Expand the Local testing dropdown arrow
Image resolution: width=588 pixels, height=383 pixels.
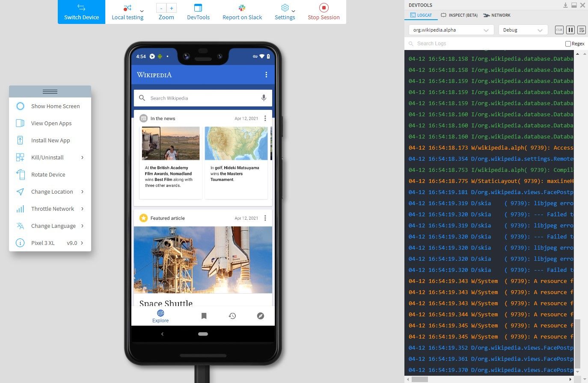[142, 11]
